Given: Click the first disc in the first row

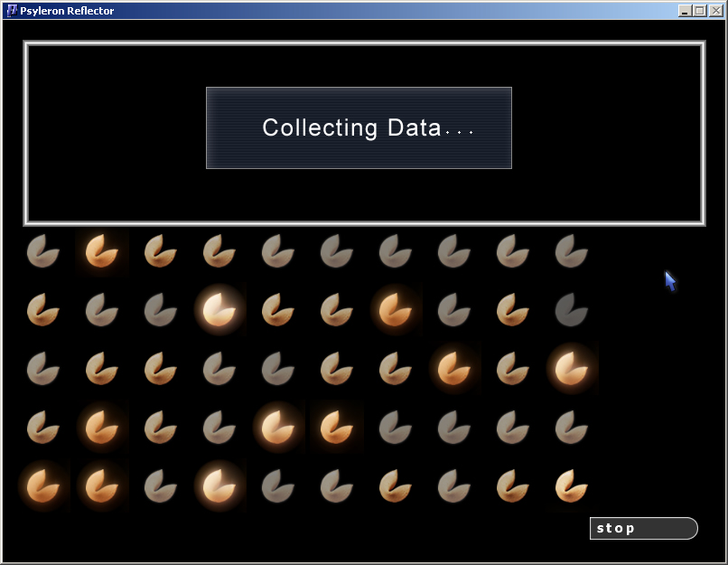Looking at the screenshot, I should (43, 251).
